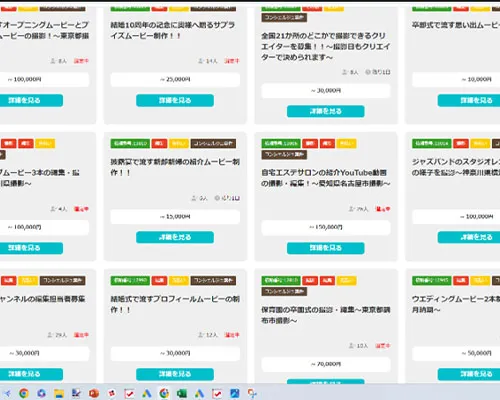500x400 pixels.
Task: Click 詳細を見る on 結婚式で流すプロフィールムービー card
Action: 175,374
